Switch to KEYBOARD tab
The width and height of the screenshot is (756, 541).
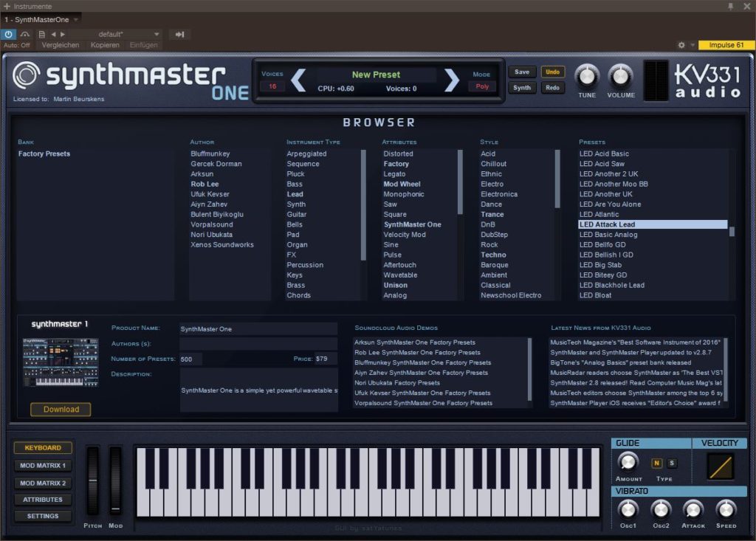[x=43, y=448]
